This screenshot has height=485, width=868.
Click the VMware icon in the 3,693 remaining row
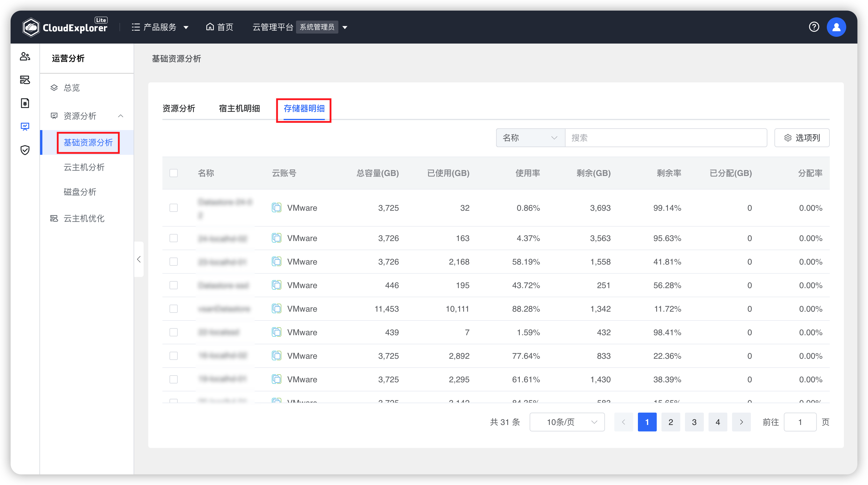tap(277, 207)
